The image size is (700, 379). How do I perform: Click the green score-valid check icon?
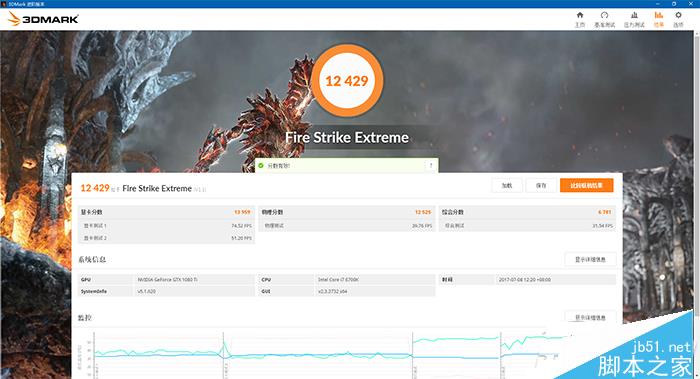261,166
